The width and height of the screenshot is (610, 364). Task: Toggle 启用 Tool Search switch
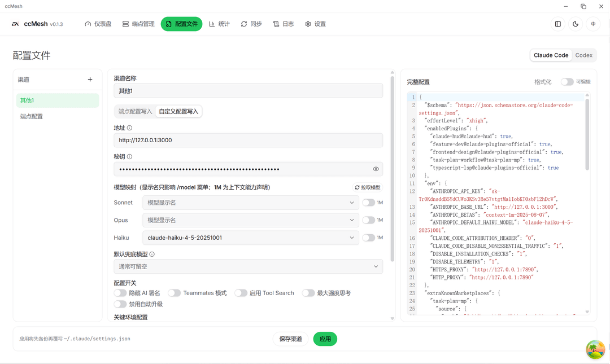[x=241, y=293]
